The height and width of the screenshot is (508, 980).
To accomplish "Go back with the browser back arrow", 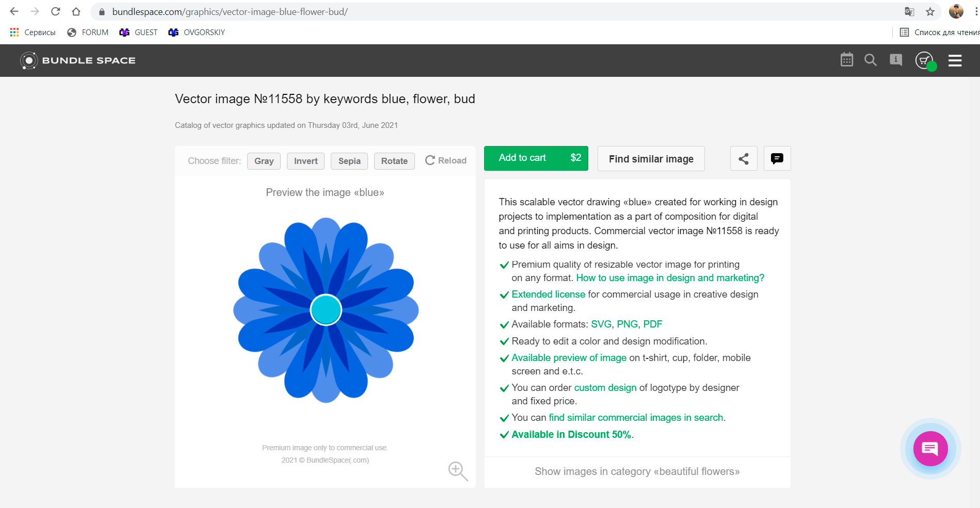I will tap(14, 11).
